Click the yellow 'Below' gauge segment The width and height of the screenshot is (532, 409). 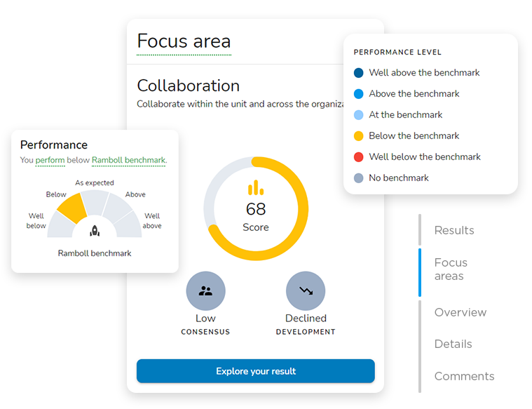[x=72, y=208]
